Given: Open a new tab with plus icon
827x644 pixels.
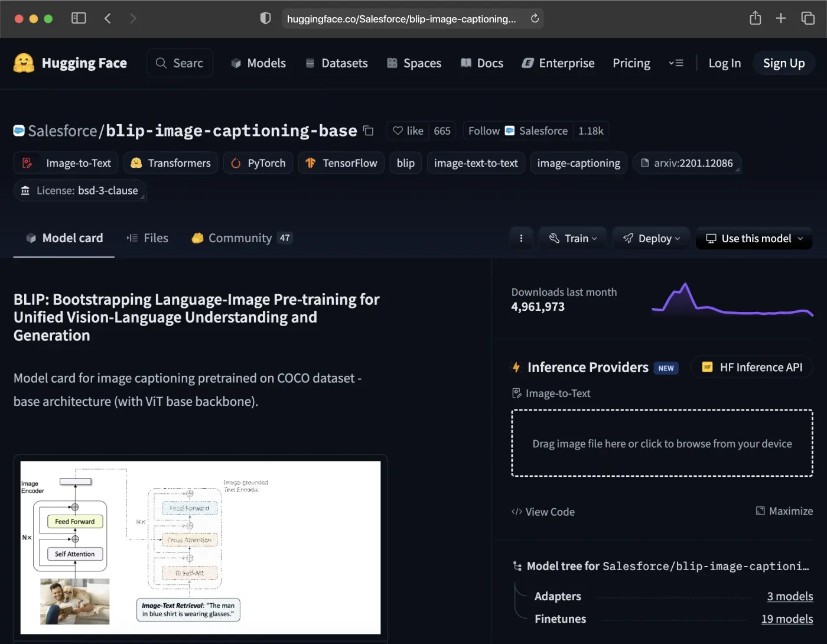Looking at the screenshot, I should (781, 18).
